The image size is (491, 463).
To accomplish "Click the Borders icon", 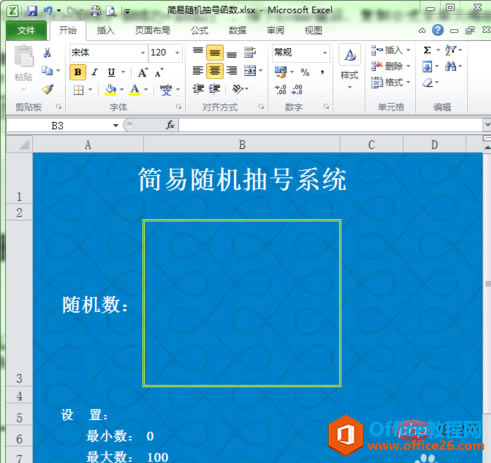I will click(x=79, y=90).
